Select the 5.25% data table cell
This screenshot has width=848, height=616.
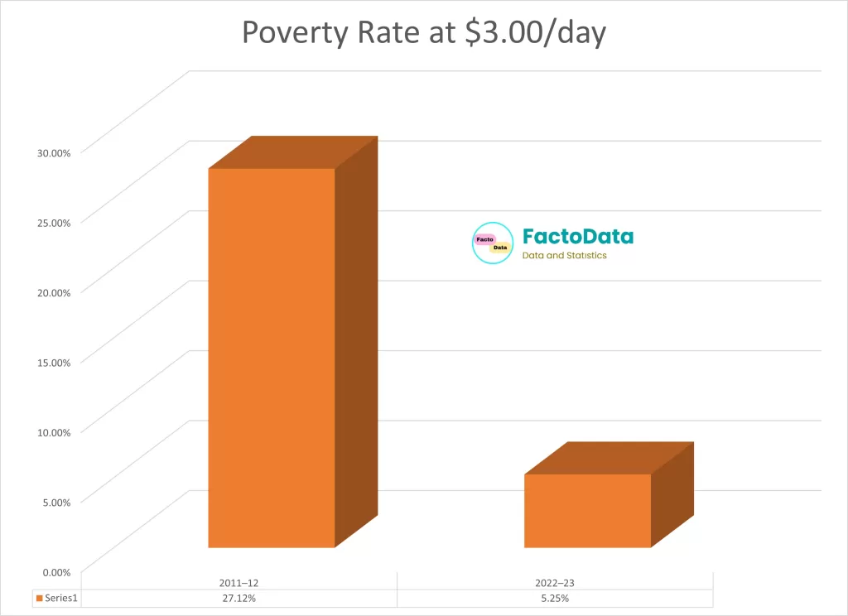tap(555, 598)
